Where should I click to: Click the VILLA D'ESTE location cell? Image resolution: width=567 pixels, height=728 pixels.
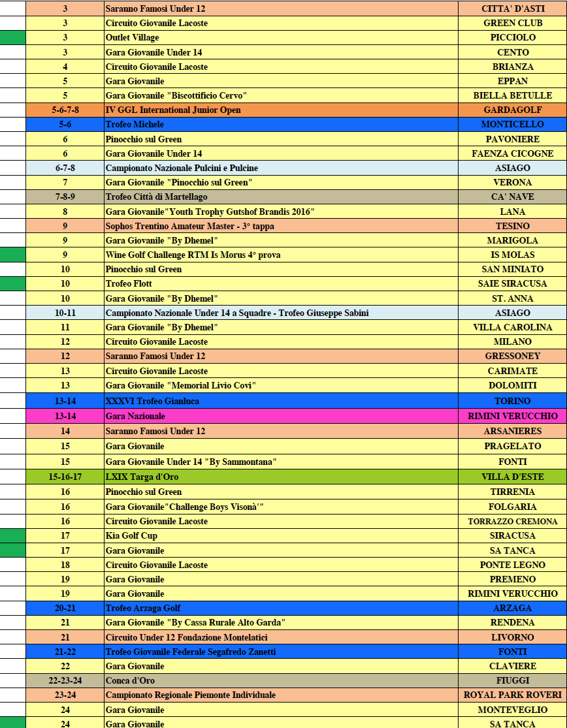point(512,477)
